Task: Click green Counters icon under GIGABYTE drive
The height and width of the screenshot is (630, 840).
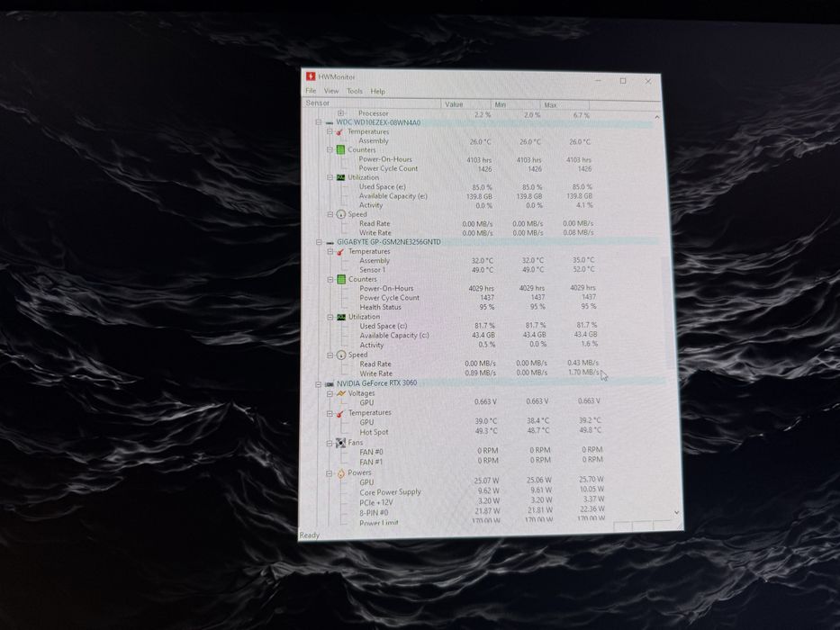Action: click(x=341, y=280)
